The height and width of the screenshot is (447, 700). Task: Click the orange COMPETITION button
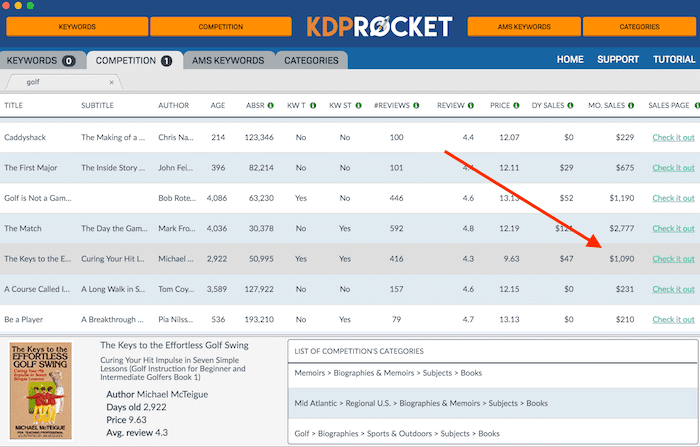221,27
